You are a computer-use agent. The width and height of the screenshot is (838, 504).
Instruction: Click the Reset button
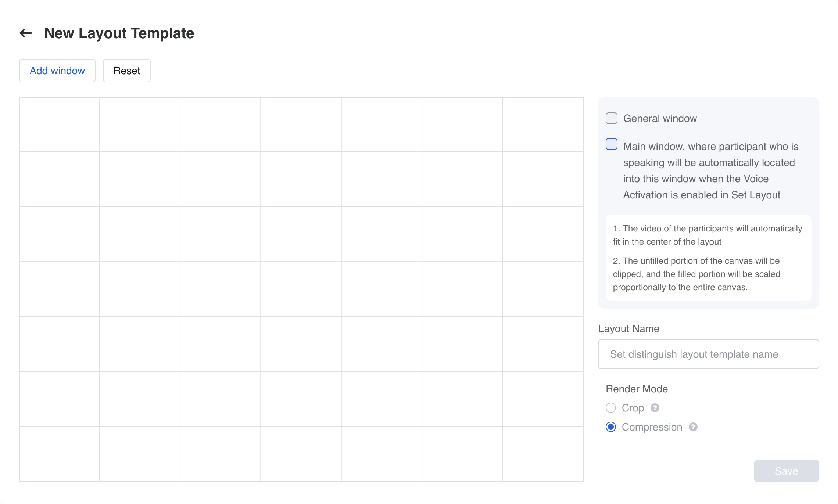point(127,71)
